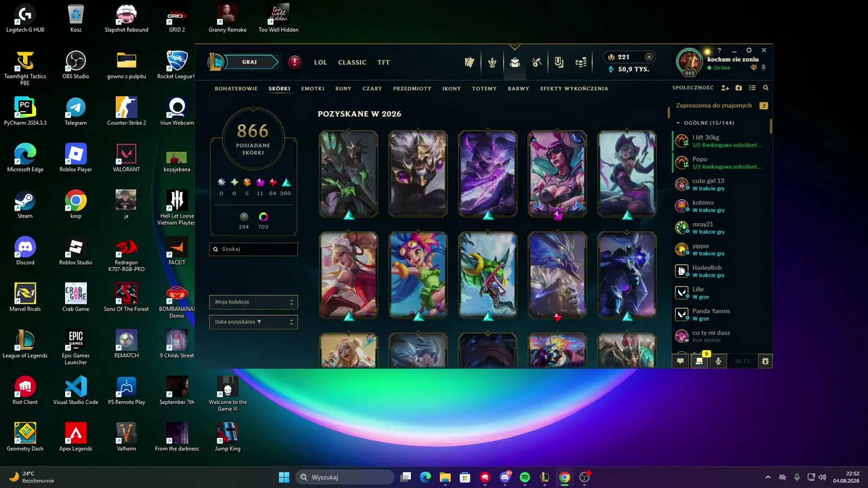868x488 pixels.
Task: Select friend kohimo in list
Action: [722, 206]
